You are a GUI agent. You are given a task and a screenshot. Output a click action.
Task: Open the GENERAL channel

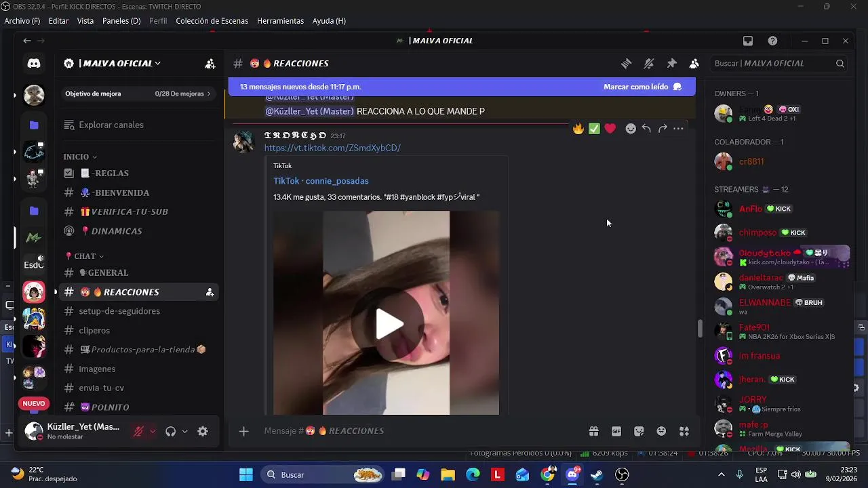point(139,272)
